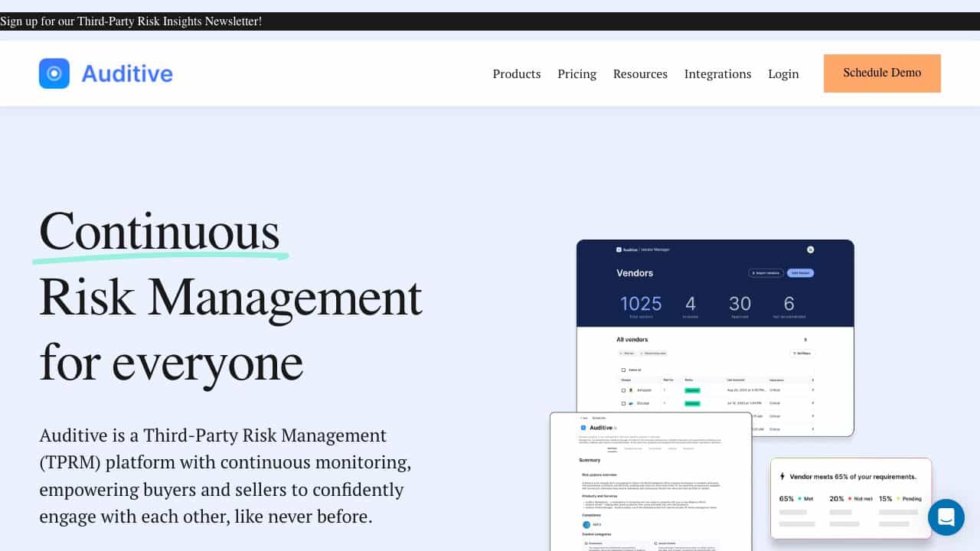Click the Auditive wordmark text
Image resolution: width=980 pixels, height=551 pixels.
127,73
